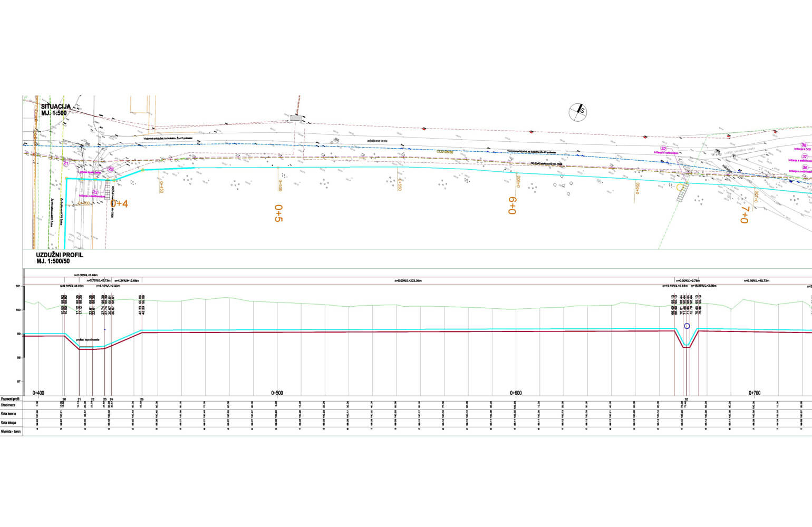Screen dimensions: 812x527
Task: Select the large orange 7+0 station label
Action: click(x=744, y=214)
